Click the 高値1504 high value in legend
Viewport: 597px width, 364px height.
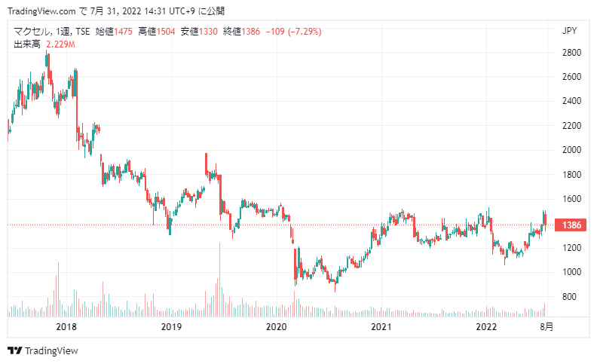coord(157,31)
